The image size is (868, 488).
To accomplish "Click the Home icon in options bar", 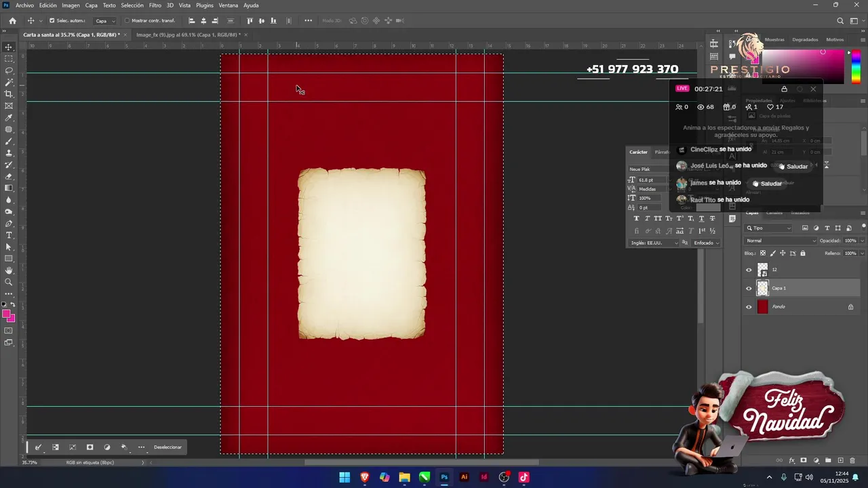I will 12,20.
